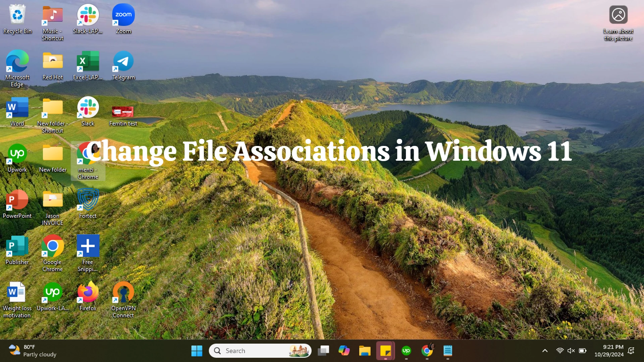Open Notepad from the taskbar

click(448, 351)
